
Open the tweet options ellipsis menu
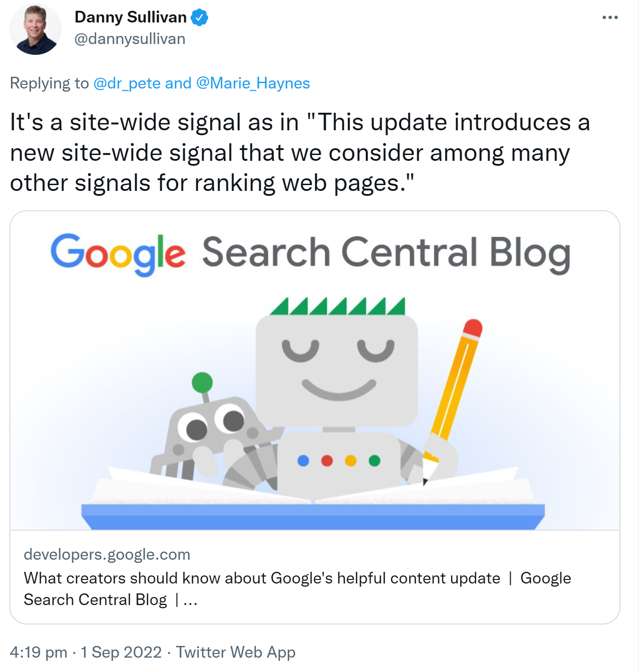click(610, 17)
